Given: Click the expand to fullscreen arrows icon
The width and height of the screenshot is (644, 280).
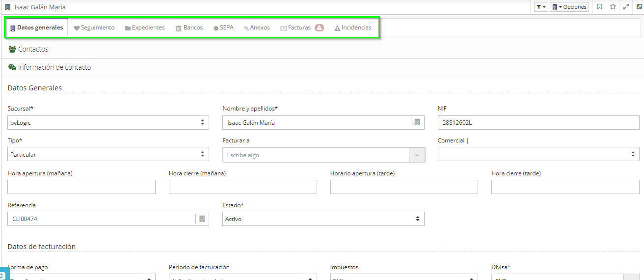Looking at the screenshot, I should tap(626, 7).
